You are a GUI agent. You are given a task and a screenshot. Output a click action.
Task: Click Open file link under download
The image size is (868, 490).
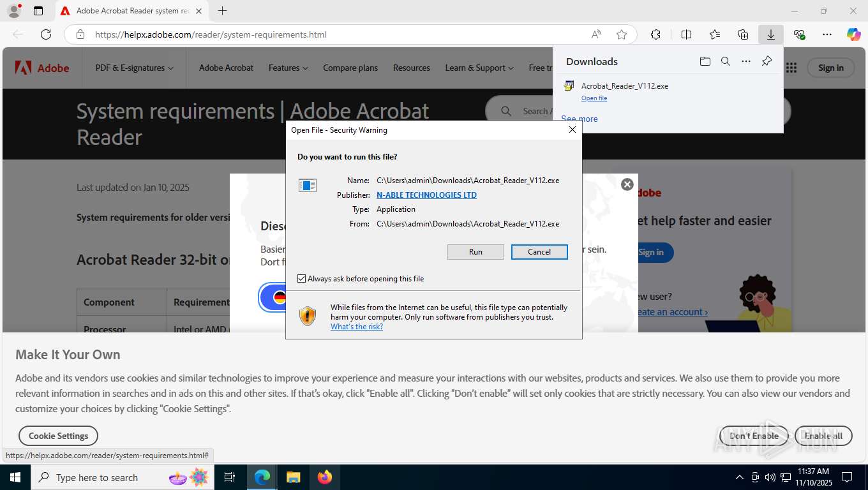tap(594, 98)
